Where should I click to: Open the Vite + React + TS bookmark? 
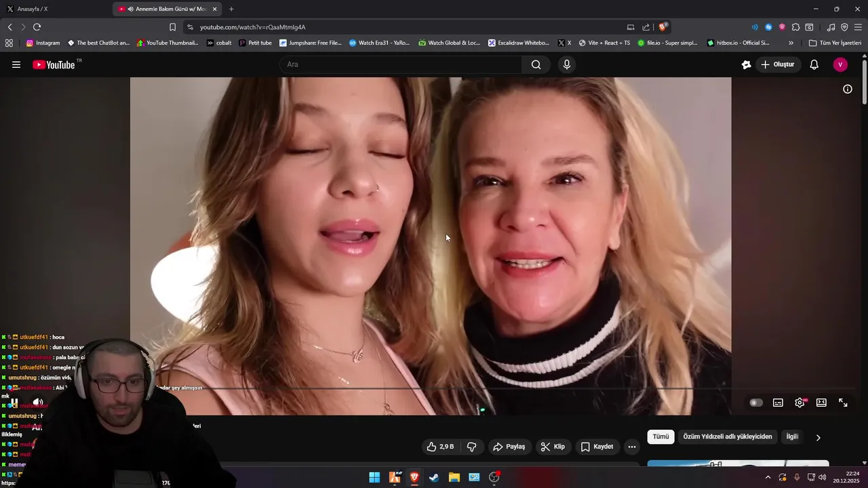click(x=604, y=43)
